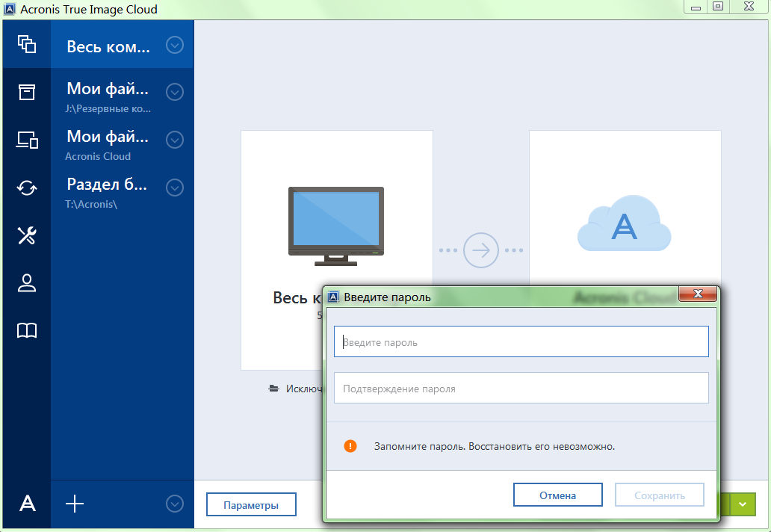The image size is (771, 532).
Task: Click the orange warning icon in dialog
Action: (x=350, y=446)
